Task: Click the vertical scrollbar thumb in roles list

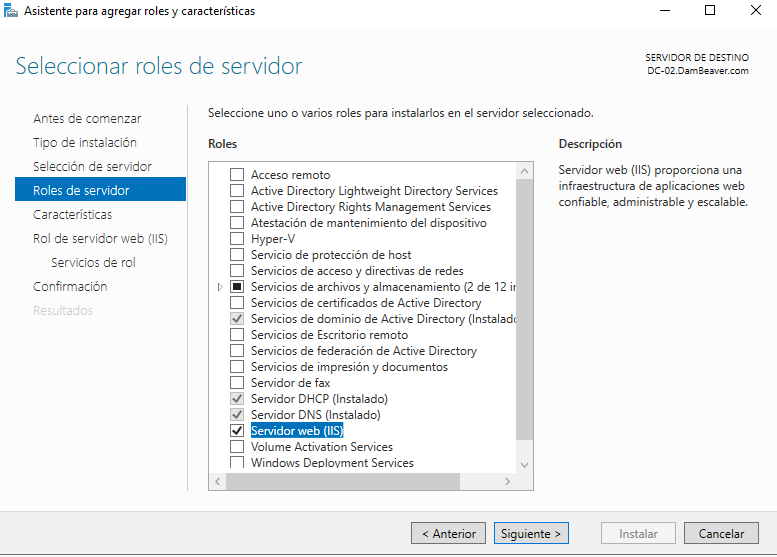Action: point(524,309)
